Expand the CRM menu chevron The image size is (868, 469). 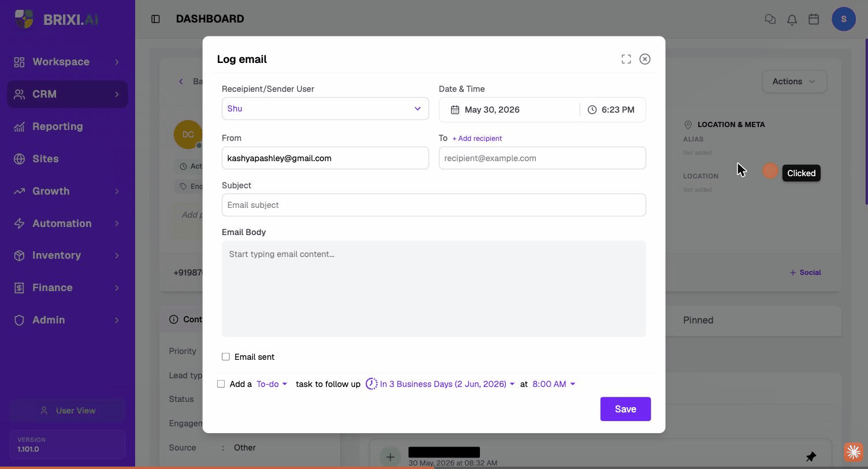tap(117, 94)
